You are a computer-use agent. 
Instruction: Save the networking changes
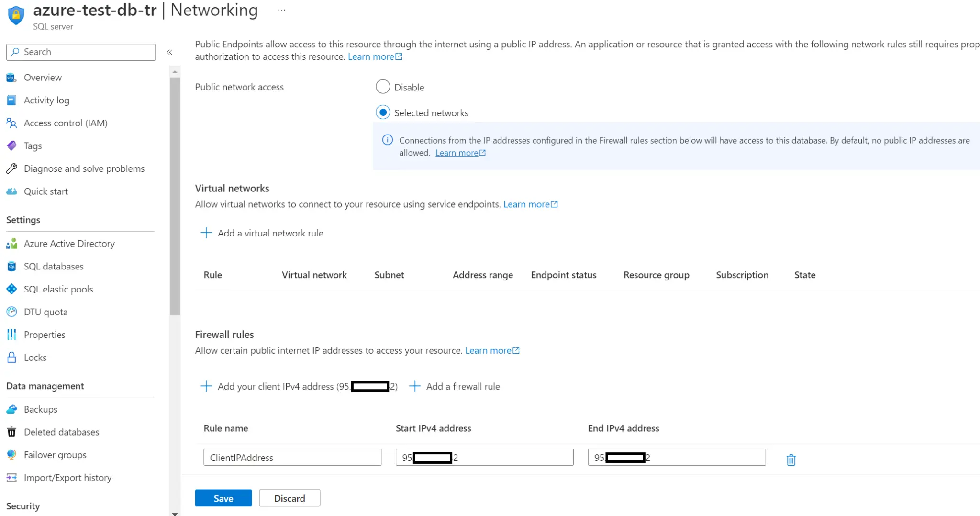tap(223, 498)
